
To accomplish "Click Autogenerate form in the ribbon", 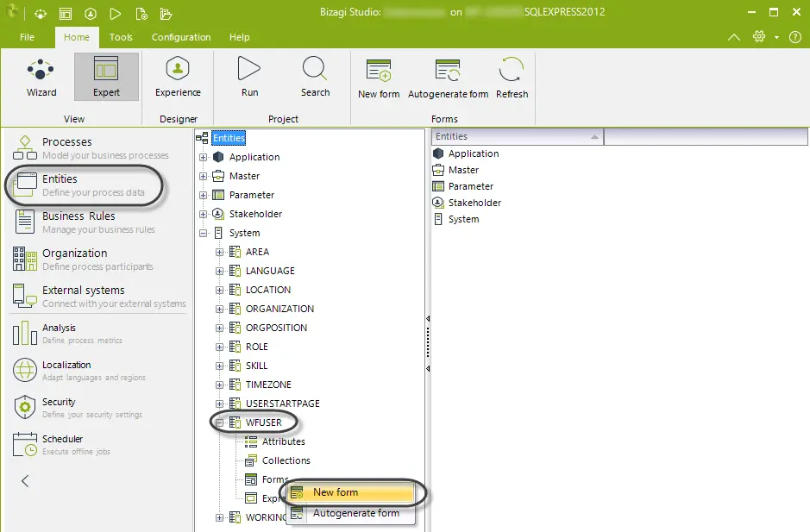I will [448, 78].
